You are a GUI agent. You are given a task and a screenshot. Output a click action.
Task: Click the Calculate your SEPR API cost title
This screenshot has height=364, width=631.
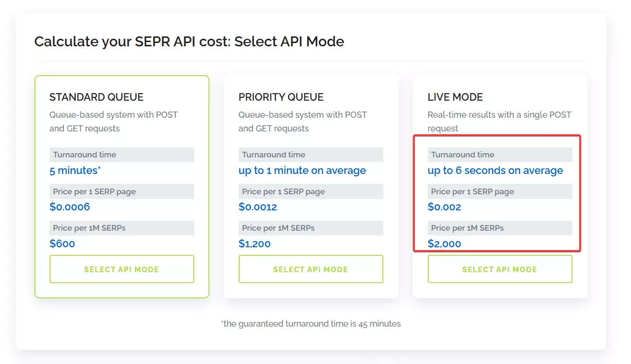(x=189, y=42)
